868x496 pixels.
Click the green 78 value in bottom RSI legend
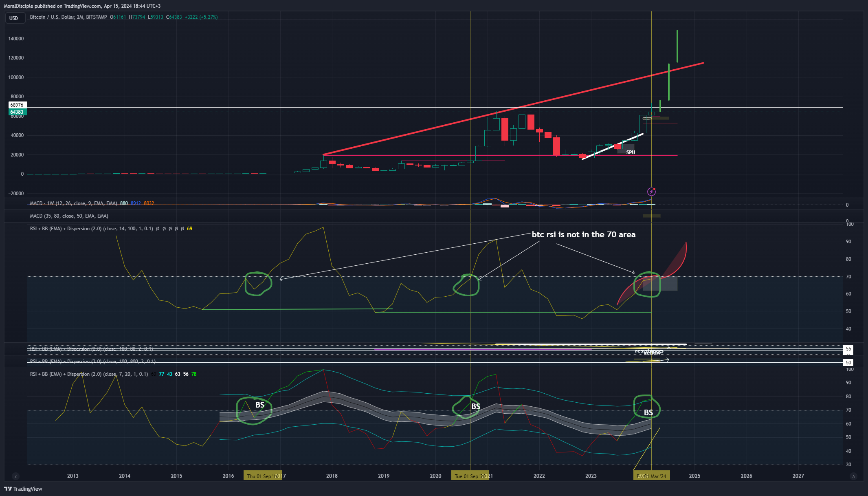click(194, 374)
